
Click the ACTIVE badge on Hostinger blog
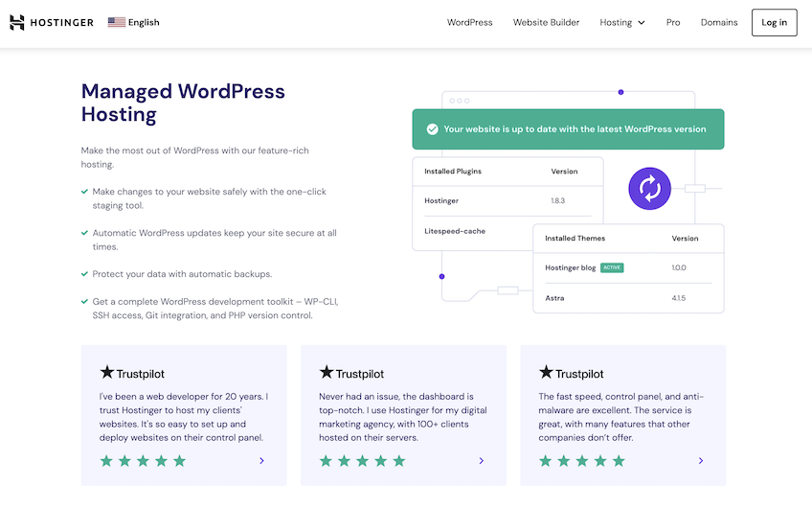(x=612, y=267)
